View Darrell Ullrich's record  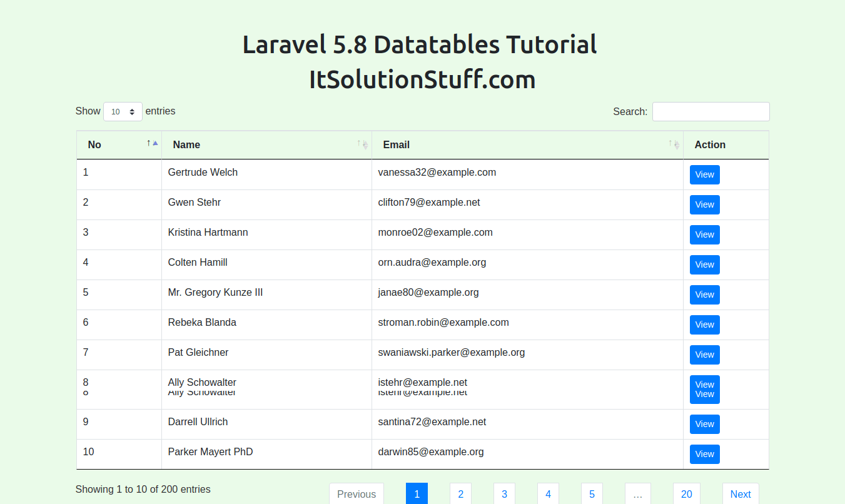pos(705,424)
